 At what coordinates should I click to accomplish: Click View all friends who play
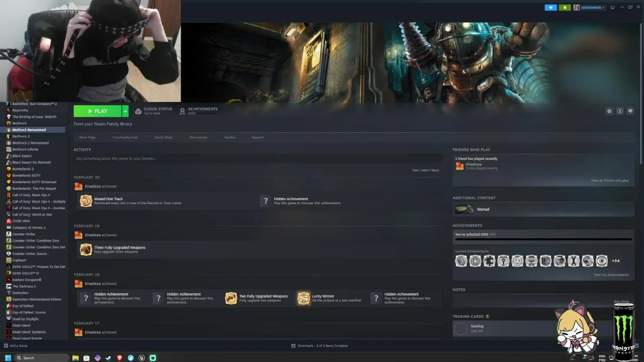tap(610, 180)
